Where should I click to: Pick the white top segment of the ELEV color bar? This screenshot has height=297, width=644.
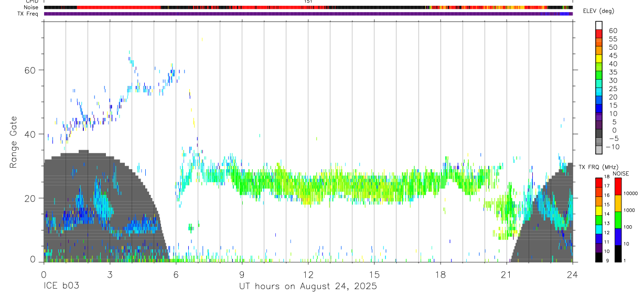599,25
